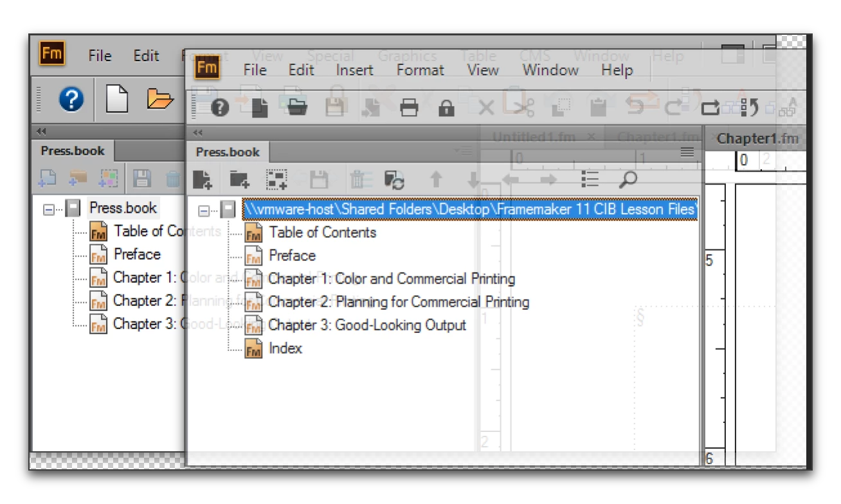This screenshot has width=841, height=504.
Task: Click Update Book icon in front Press.book toolbar
Action: coord(394,179)
